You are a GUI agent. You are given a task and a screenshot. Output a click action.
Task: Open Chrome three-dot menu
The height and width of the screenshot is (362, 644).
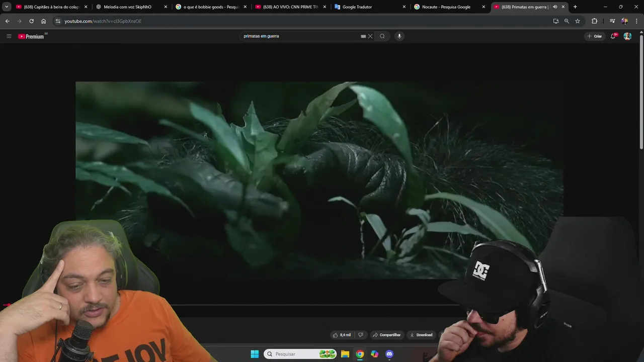pyautogui.click(x=637, y=21)
